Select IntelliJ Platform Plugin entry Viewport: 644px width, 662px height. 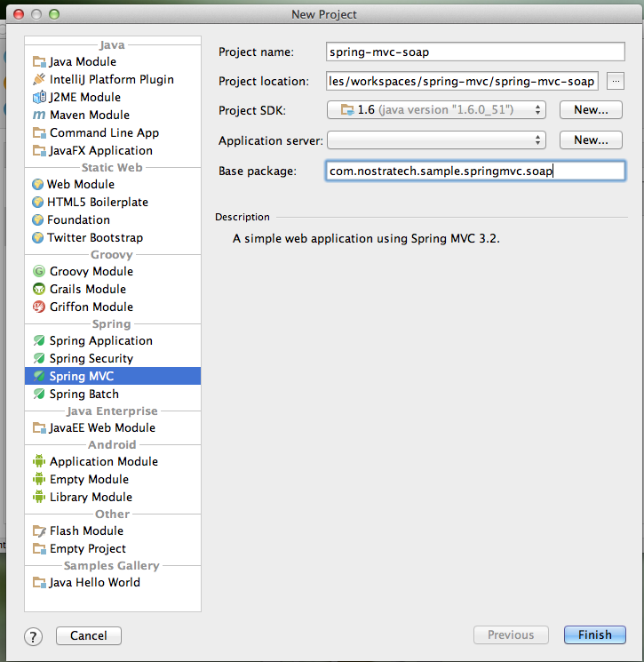tap(113, 79)
